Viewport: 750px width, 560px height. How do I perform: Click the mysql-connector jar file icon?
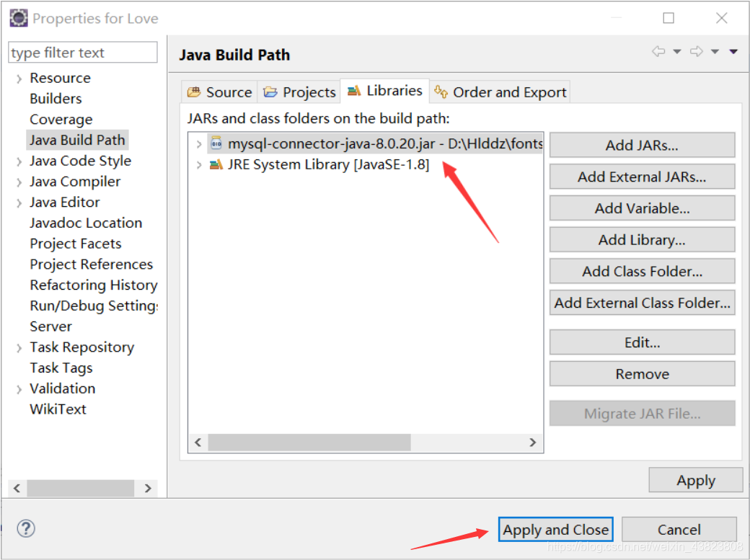[x=216, y=144]
